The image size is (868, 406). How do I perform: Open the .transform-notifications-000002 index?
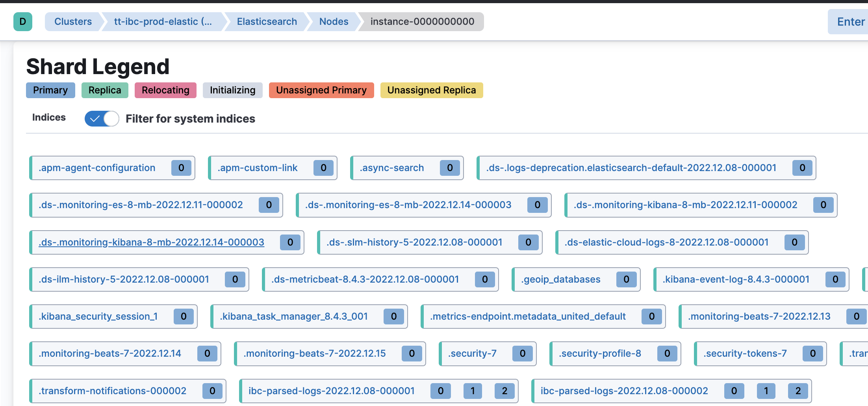pos(113,391)
